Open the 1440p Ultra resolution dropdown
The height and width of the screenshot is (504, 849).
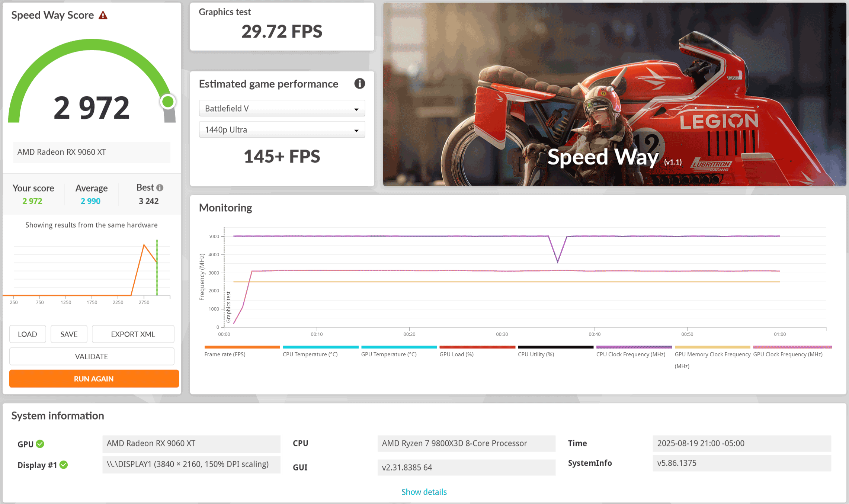tap(282, 130)
